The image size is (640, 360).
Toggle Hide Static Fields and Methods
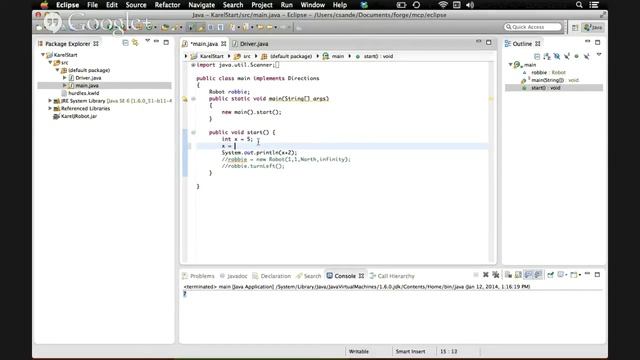567,56
